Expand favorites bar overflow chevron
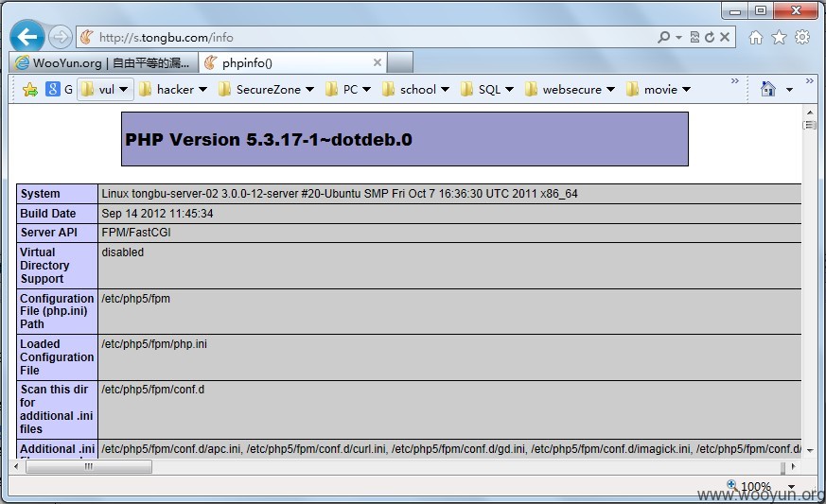Screen dimensions: 826x504 click(x=735, y=80)
